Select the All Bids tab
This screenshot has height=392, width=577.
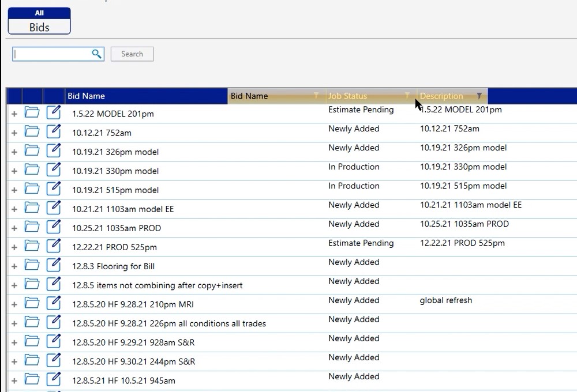tap(39, 21)
